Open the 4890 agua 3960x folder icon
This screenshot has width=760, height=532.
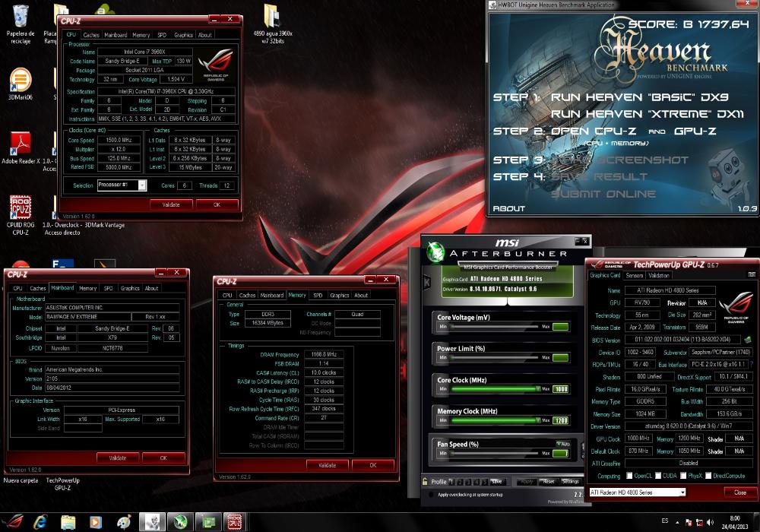[x=273, y=24]
